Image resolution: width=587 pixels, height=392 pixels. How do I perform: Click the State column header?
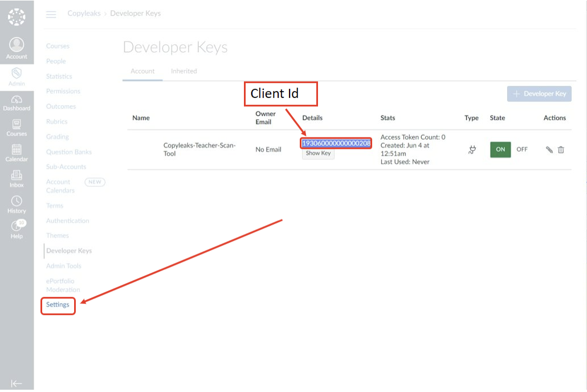(497, 118)
